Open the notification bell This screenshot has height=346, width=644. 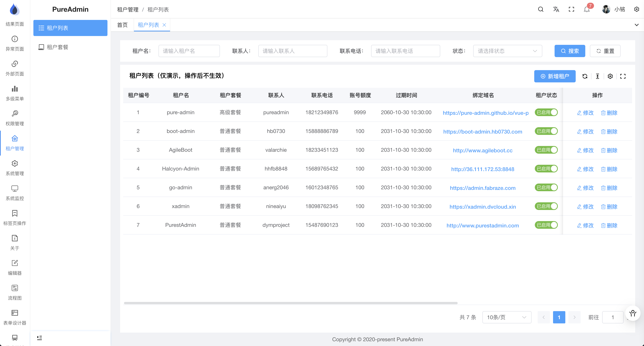pyautogui.click(x=587, y=10)
